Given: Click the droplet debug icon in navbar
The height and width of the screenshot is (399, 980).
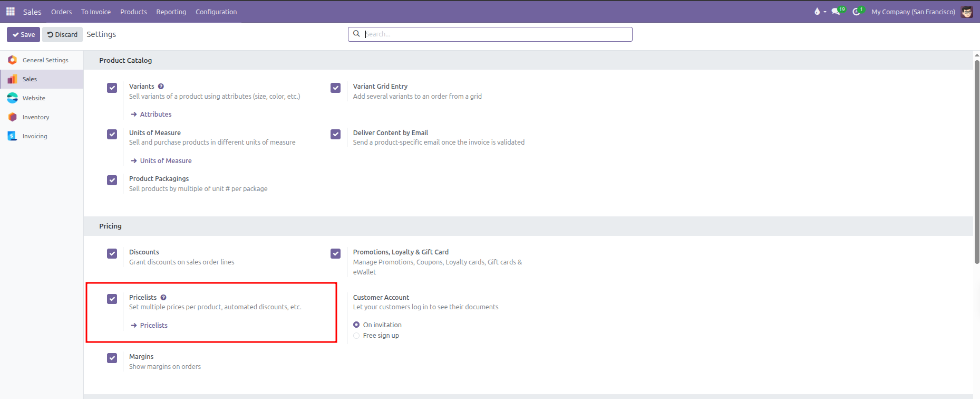Looking at the screenshot, I should tap(817, 12).
